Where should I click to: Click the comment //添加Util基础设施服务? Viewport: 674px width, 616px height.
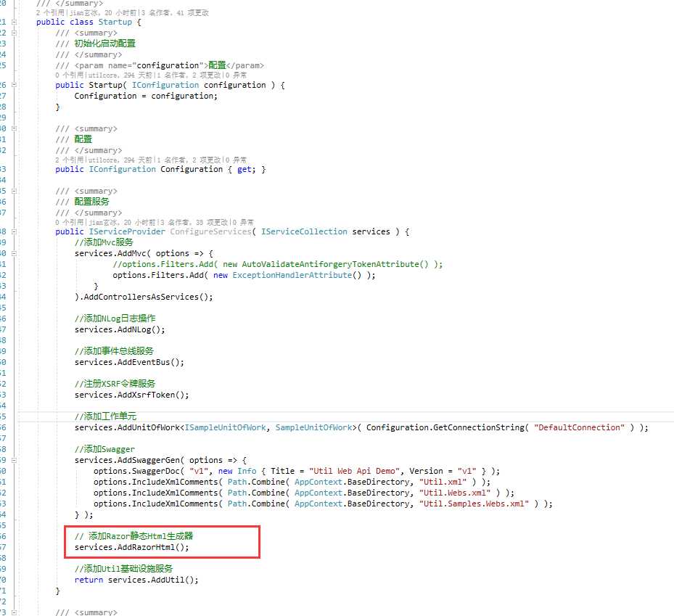pyautogui.click(x=123, y=569)
